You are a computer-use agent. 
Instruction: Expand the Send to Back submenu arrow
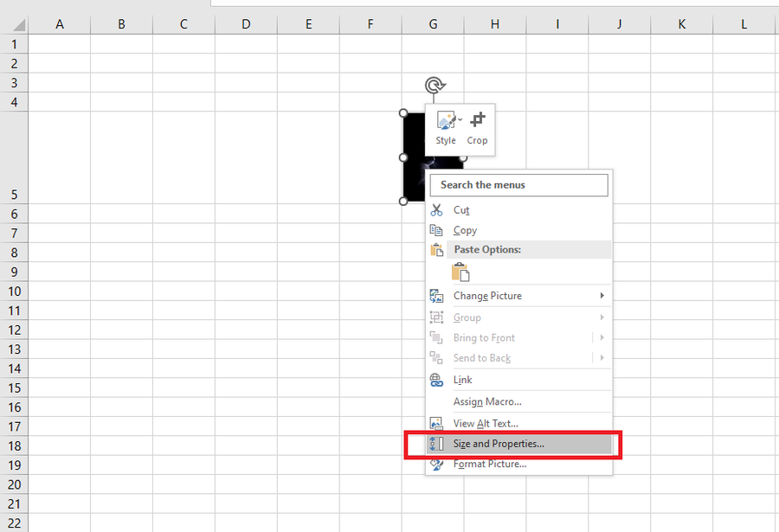[602, 357]
